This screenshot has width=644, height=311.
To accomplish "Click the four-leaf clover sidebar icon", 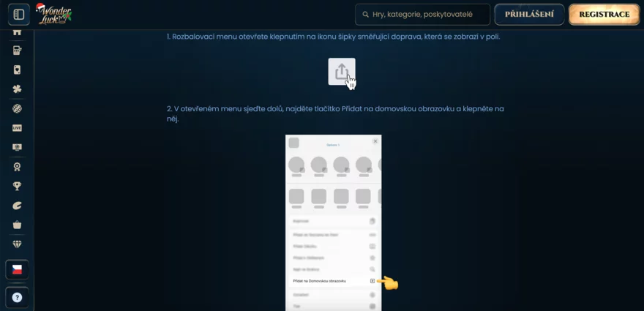I will pos(17,89).
